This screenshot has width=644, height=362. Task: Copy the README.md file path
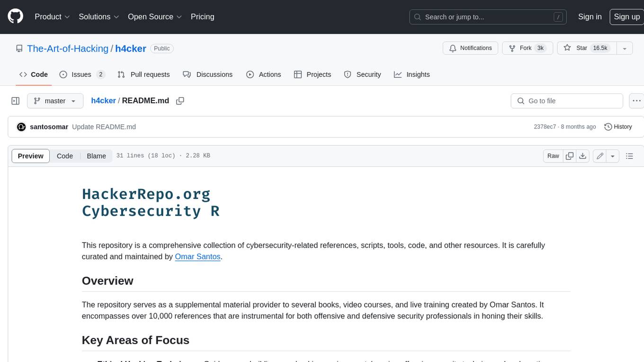click(180, 100)
